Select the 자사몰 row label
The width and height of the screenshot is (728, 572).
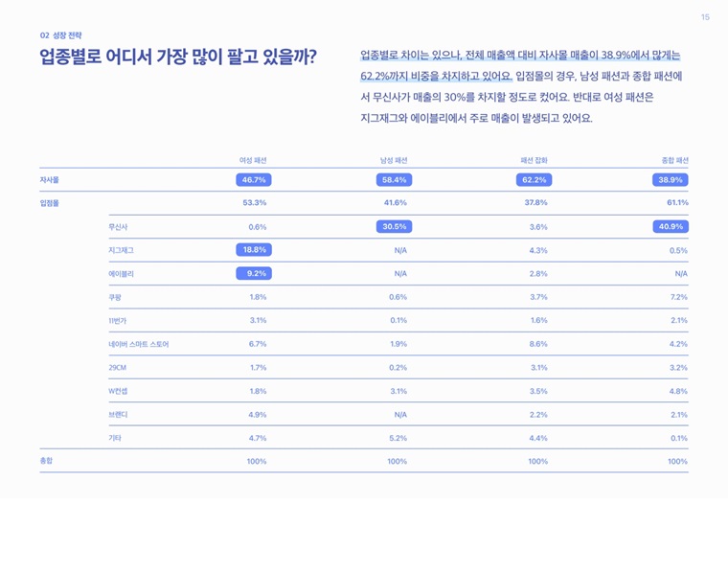(49, 180)
